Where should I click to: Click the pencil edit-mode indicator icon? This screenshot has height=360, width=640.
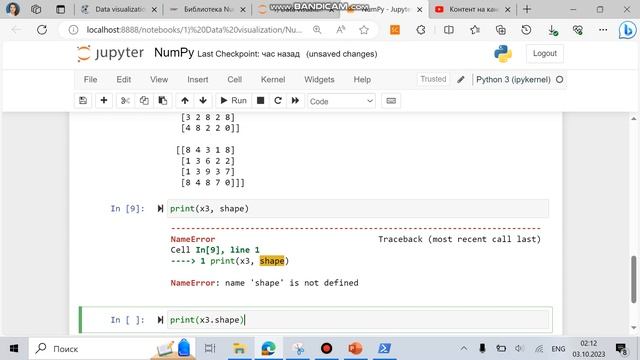pyautogui.click(x=461, y=80)
